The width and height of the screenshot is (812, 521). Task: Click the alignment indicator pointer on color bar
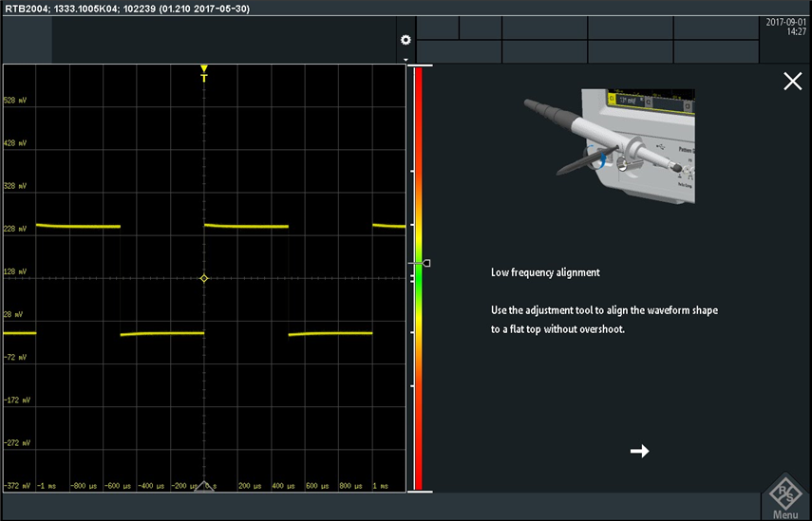[425, 263]
